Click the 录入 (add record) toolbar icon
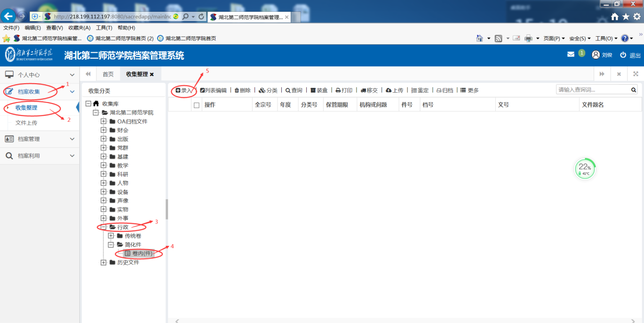 (x=178, y=90)
